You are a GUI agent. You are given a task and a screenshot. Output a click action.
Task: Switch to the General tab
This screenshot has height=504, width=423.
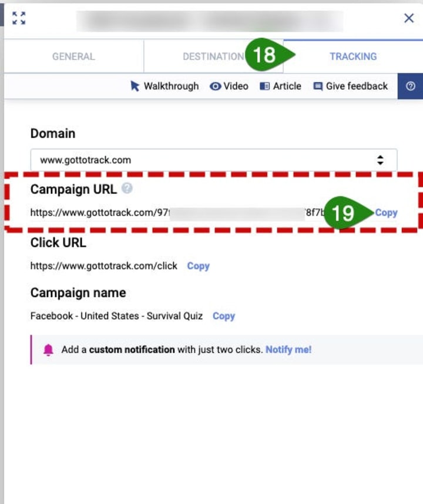coord(73,56)
